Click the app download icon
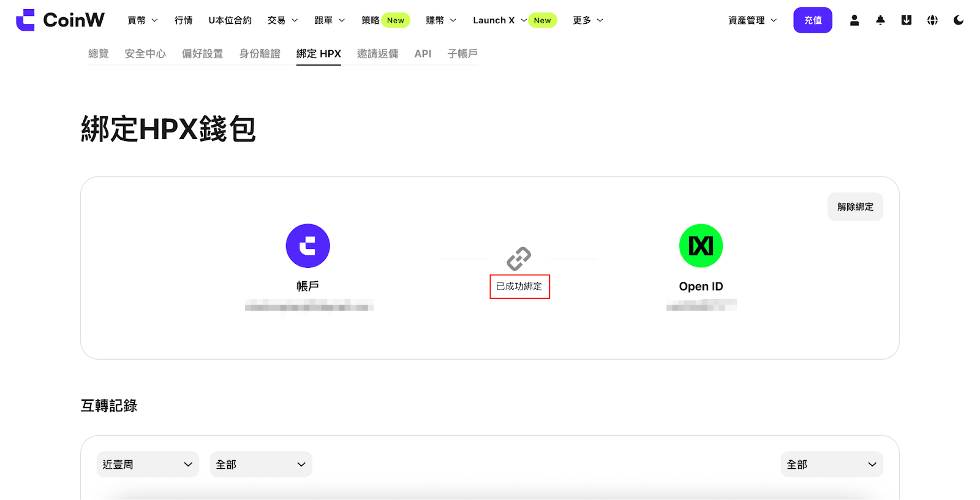This screenshot has width=980, height=500. 907,20
